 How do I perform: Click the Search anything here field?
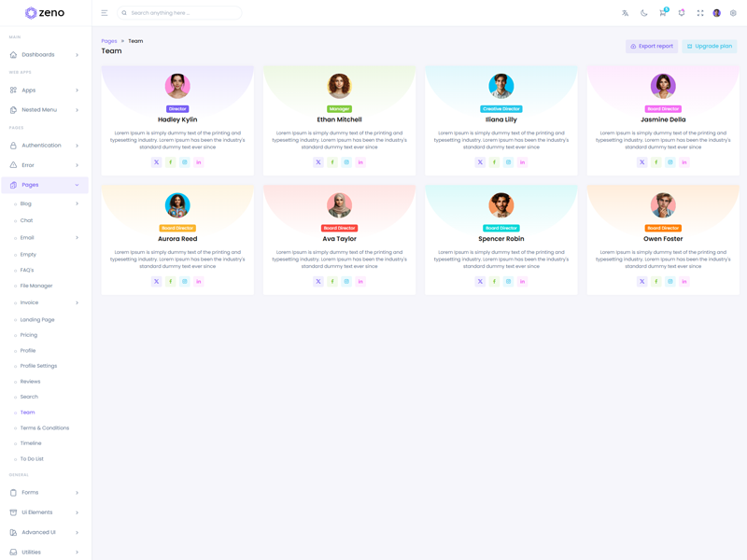point(182,13)
